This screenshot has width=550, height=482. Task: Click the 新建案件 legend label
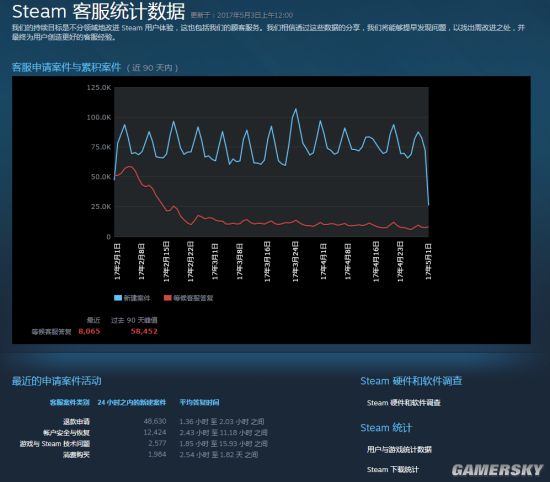click(x=137, y=298)
